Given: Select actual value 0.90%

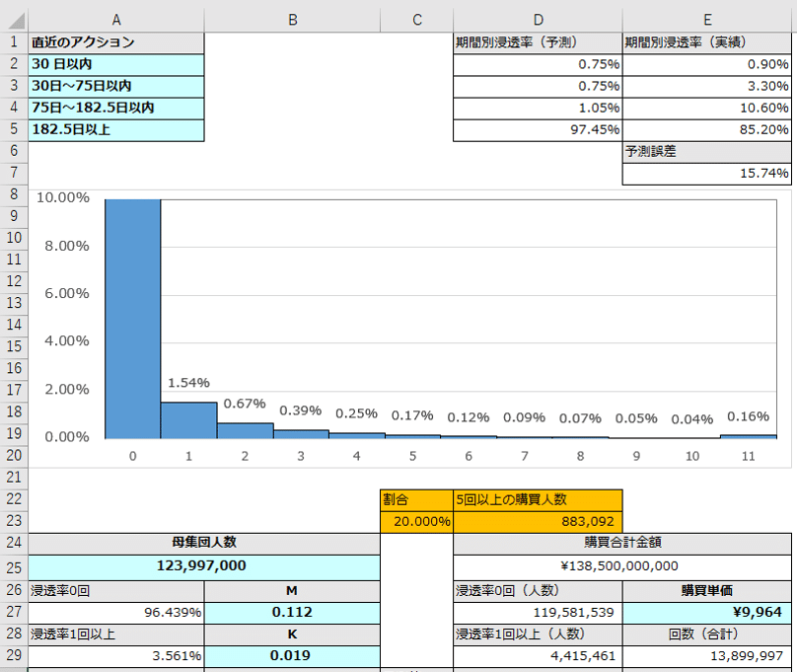Looking at the screenshot, I should point(707,64).
